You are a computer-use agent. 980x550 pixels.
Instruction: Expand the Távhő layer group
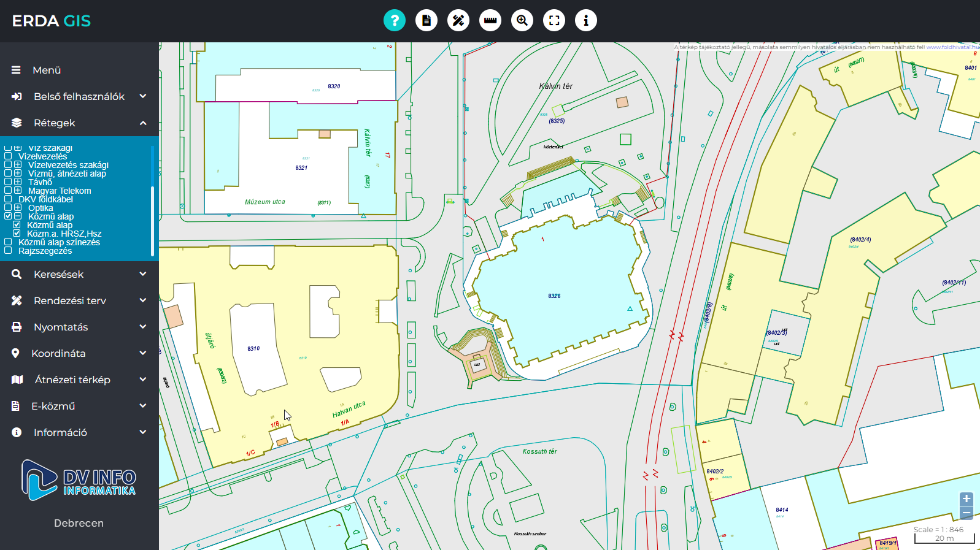pos(18,182)
